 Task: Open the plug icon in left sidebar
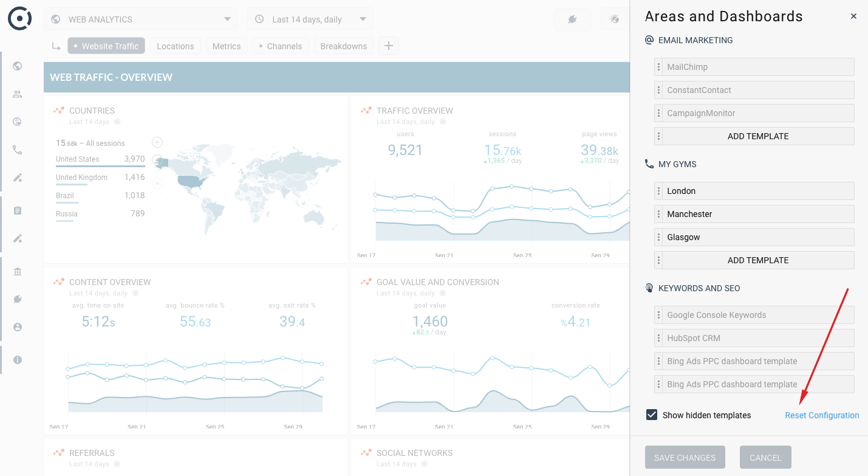tap(18, 299)
